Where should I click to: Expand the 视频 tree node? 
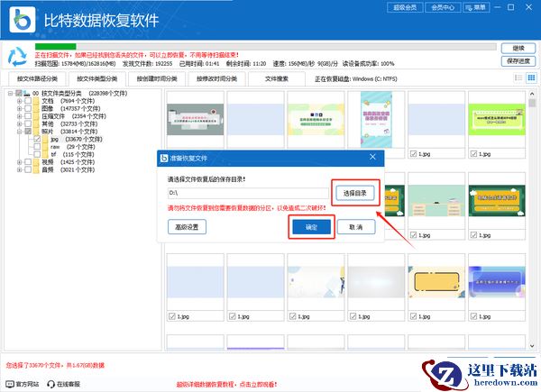(19, 161)
